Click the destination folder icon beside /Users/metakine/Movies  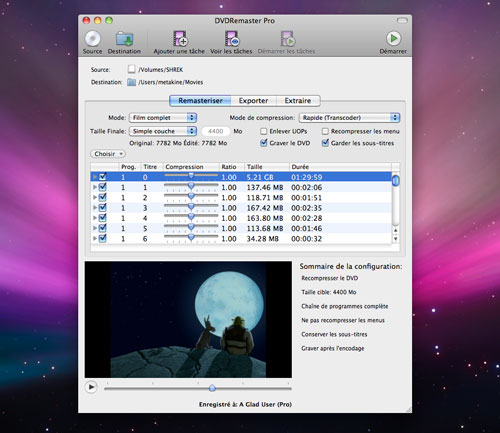(x=131, y=82)
